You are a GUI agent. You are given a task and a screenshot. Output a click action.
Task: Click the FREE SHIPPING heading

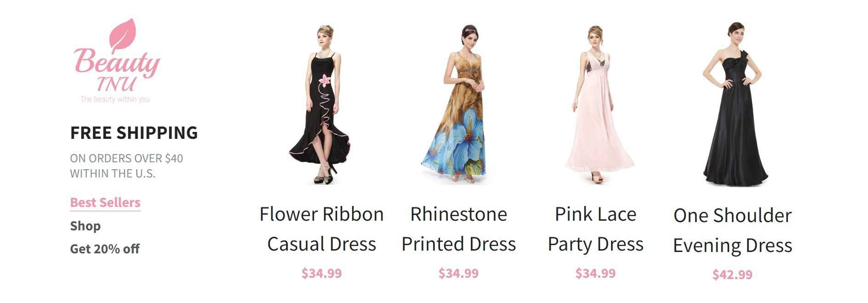[x=134, y=133]
